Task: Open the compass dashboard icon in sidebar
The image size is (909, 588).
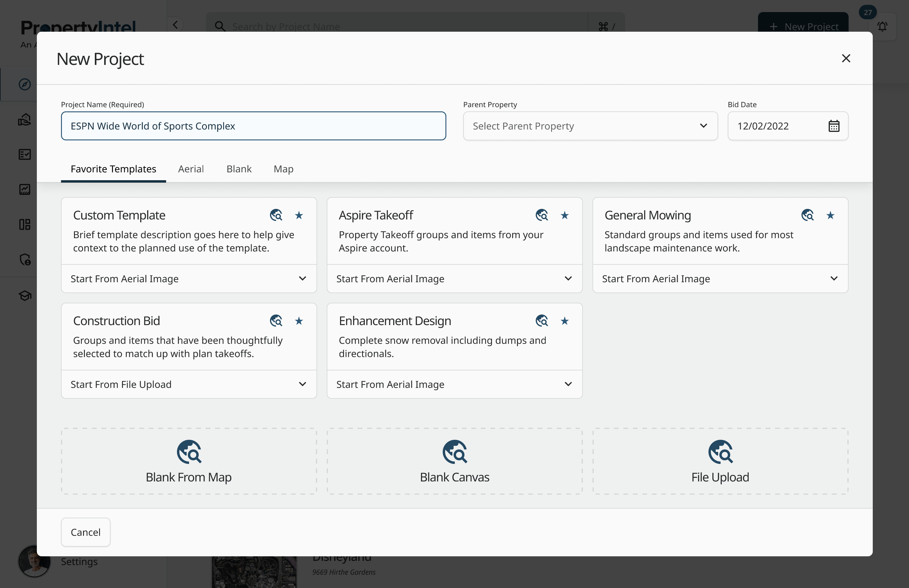Action: pos(24,85)
